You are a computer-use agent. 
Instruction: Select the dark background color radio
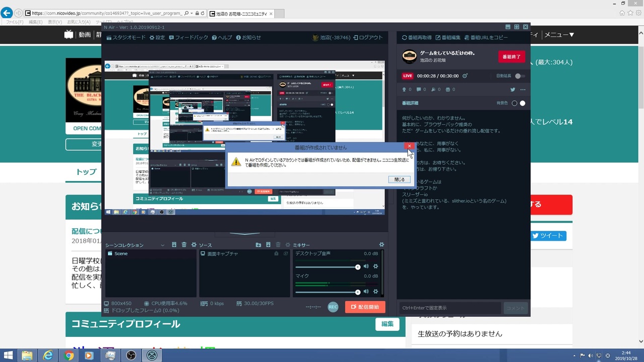click(x=514, y=103)
